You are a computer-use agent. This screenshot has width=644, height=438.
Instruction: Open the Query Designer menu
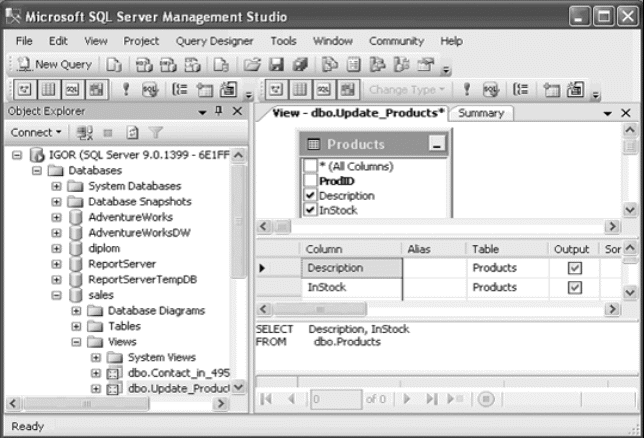[x=214, y=41]
